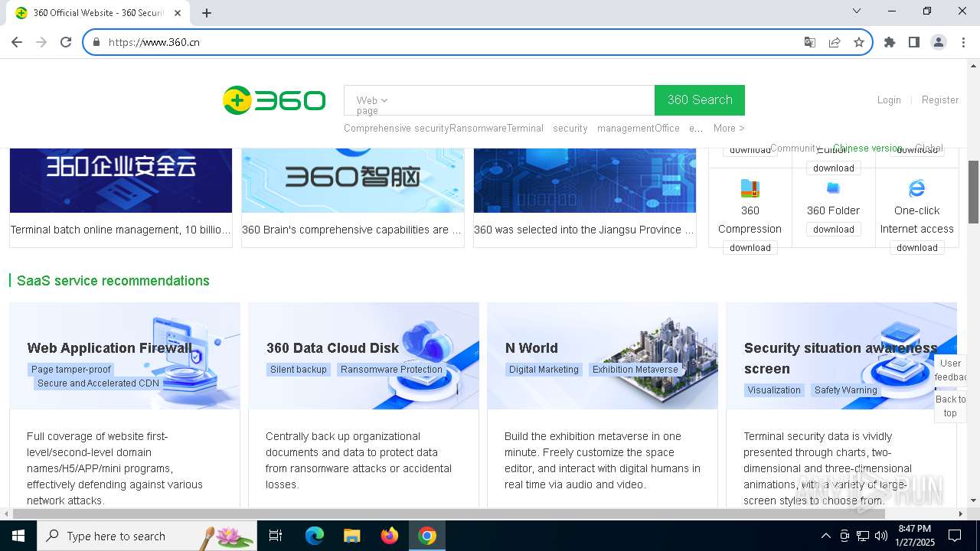Click the One-click Internet access icon

pos(916,188)
